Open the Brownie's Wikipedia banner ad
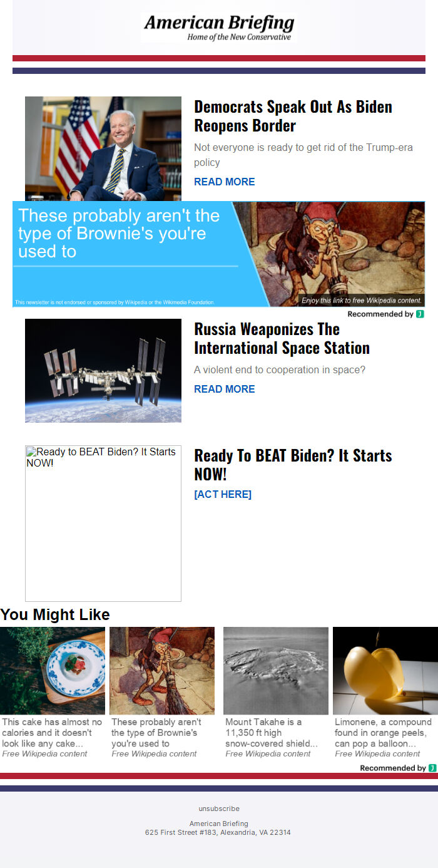Image resolution: width=438 pixels, height=868 pixels. pos(219,254)
